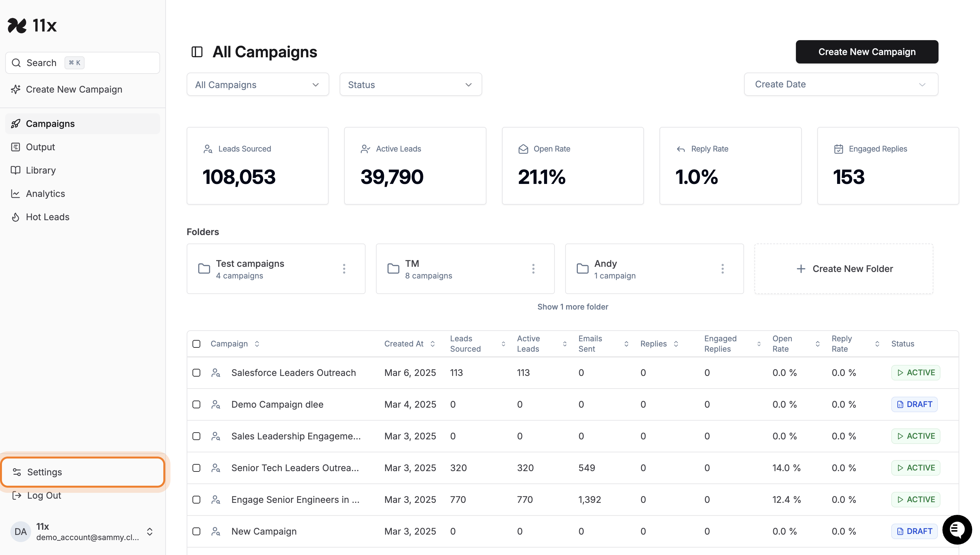Select all campaigns with the header checkbox

[196, 344]
